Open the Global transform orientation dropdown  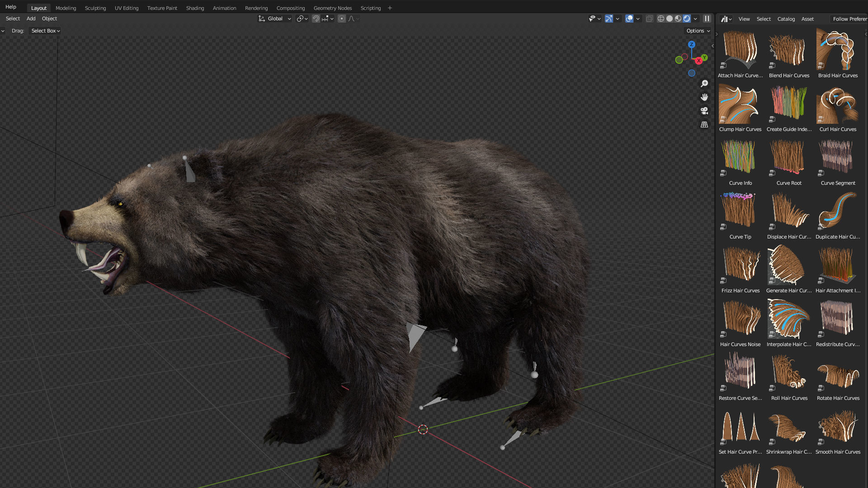coord(275,19)
